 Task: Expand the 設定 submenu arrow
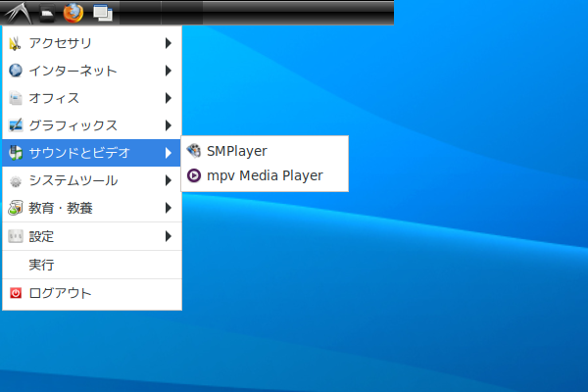pyautogui.click(x=169, y=236)
